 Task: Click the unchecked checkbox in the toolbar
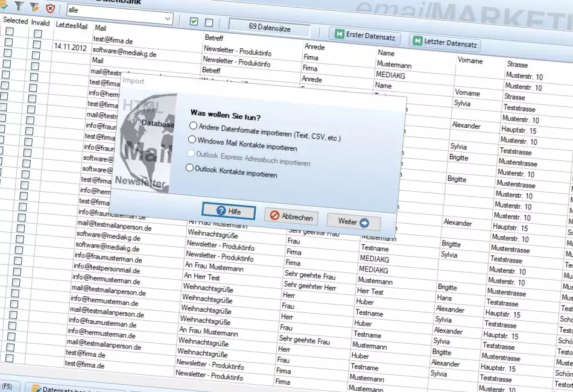[209, 23]
